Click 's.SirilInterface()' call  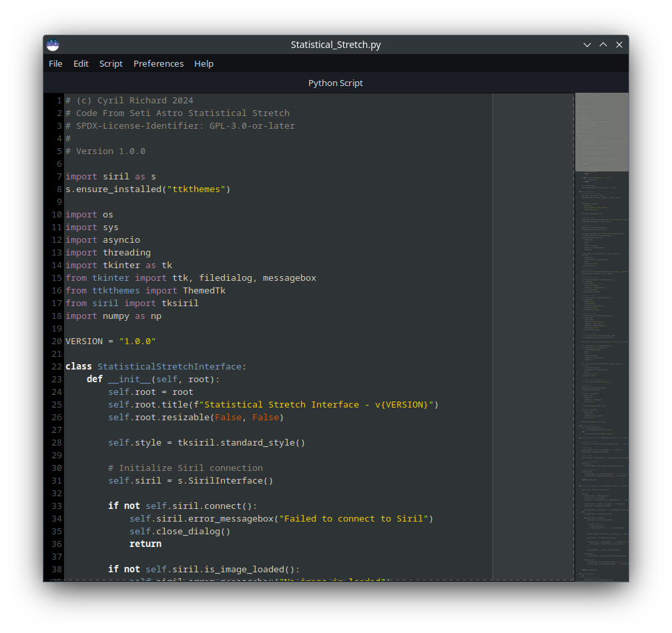(226, 480)
